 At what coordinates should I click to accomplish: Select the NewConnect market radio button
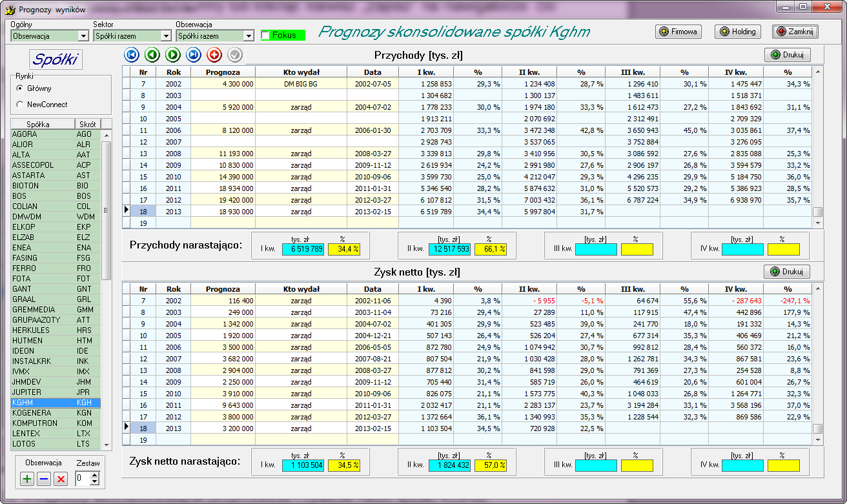click(x=20, y=104)
